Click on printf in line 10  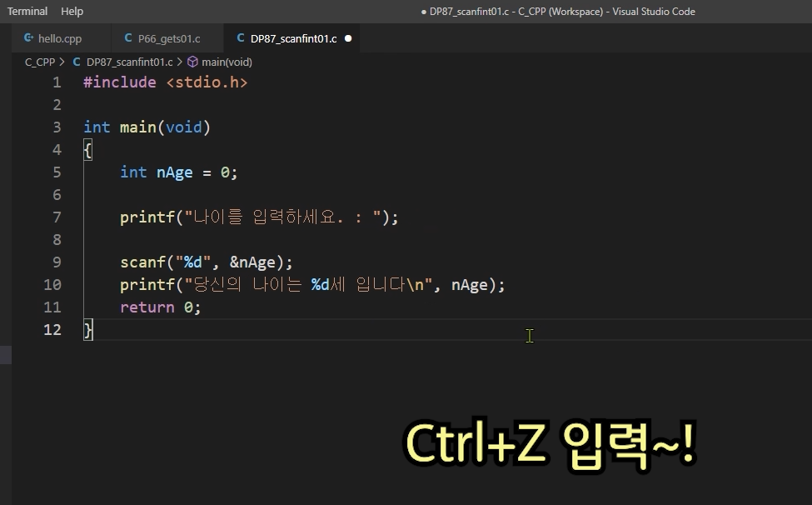147,285
